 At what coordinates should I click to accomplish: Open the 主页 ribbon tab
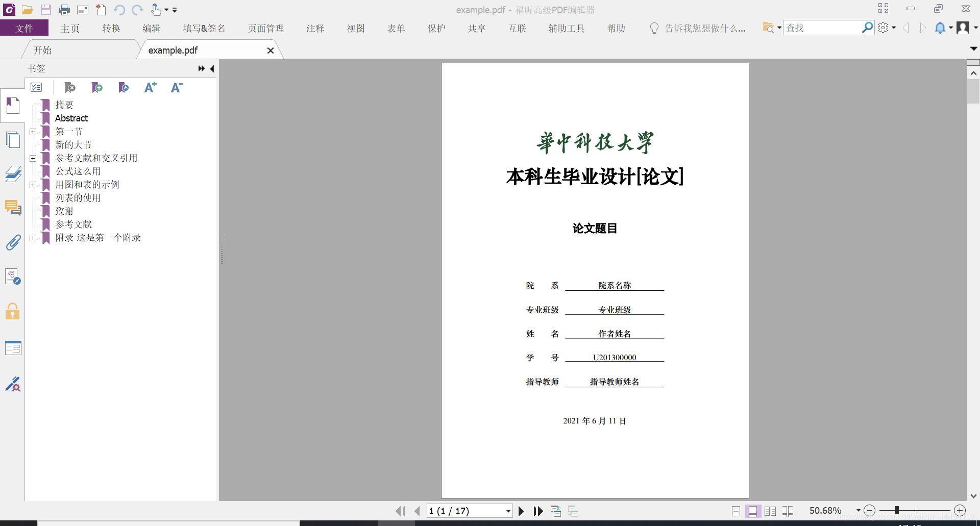(70, 28)
